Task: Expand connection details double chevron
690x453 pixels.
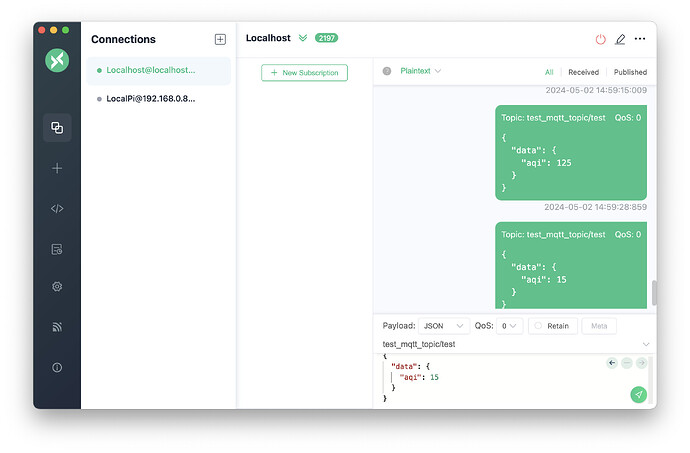Action: click(303, 38)
